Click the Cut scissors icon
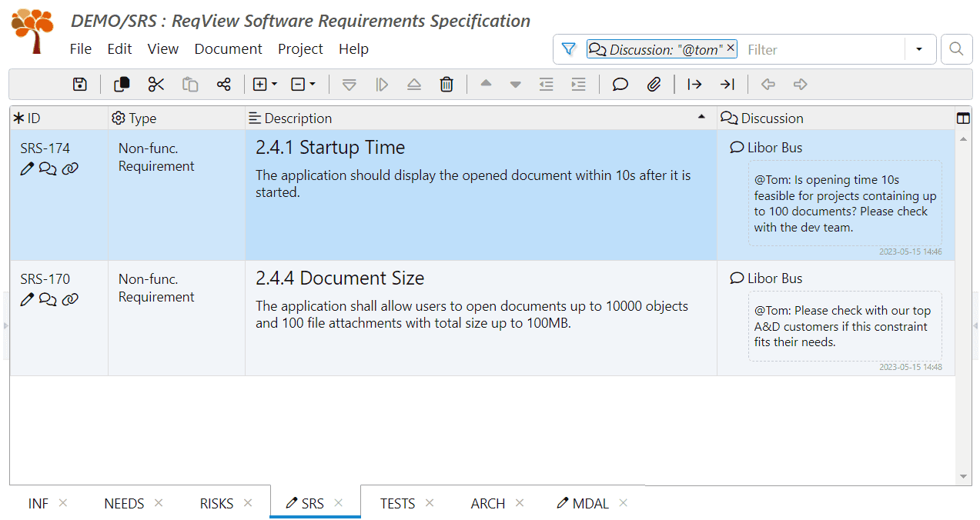The width and height of the screenshot is (980, 520). 156,85
